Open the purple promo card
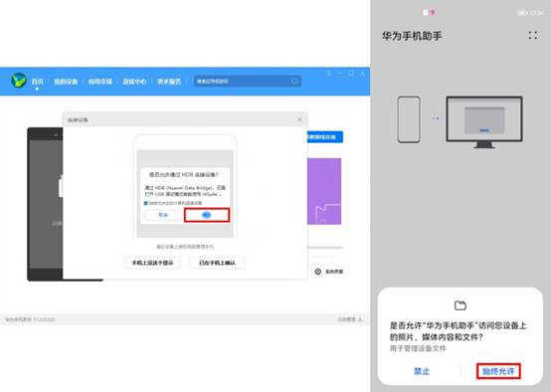 (324, 191)
